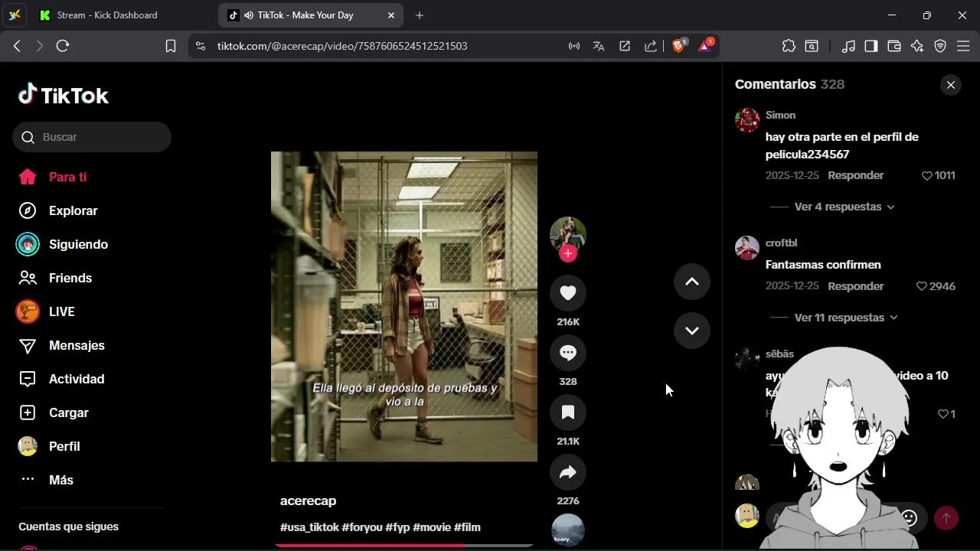Reply to croftbl's comment with Responder
Screen dimensions: 980x551
coord(856,286)
